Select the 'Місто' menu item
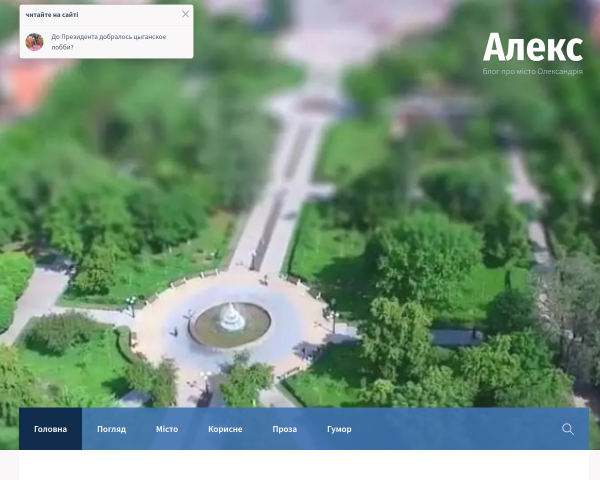 click(x=167, y=429)
